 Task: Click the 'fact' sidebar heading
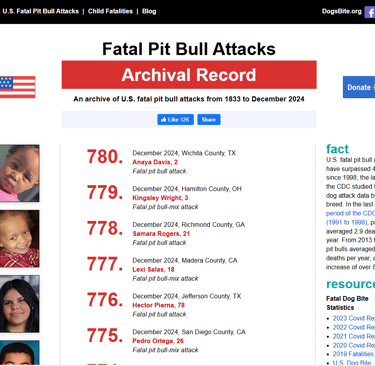[337, 149]
